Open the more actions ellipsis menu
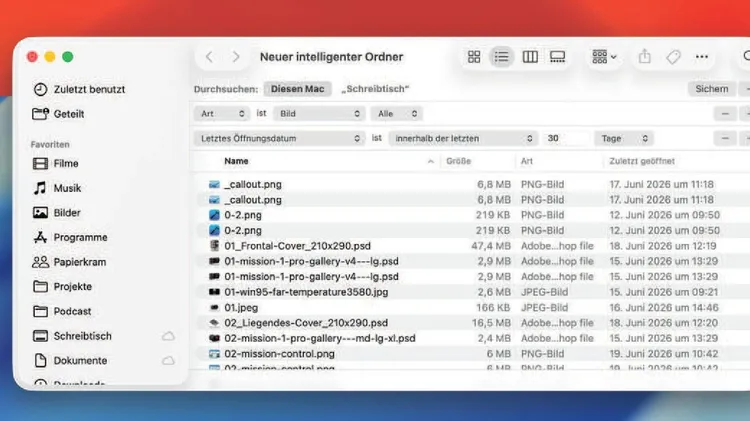This screenshot has width=750, height=421. click(702, 57)
